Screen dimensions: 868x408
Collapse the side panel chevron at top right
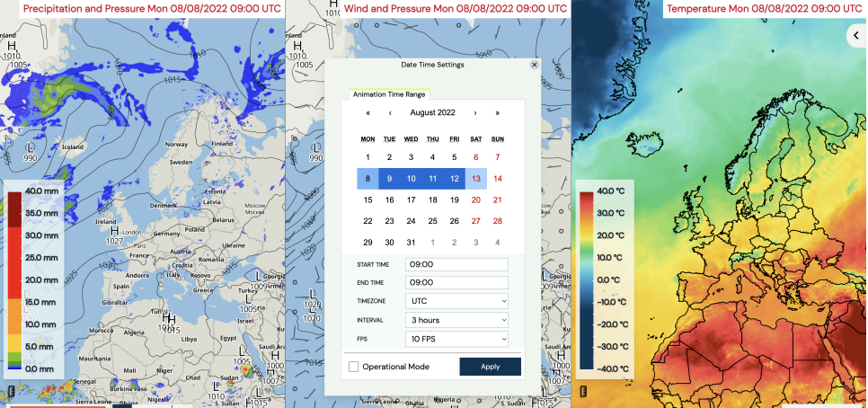[856, 35]
